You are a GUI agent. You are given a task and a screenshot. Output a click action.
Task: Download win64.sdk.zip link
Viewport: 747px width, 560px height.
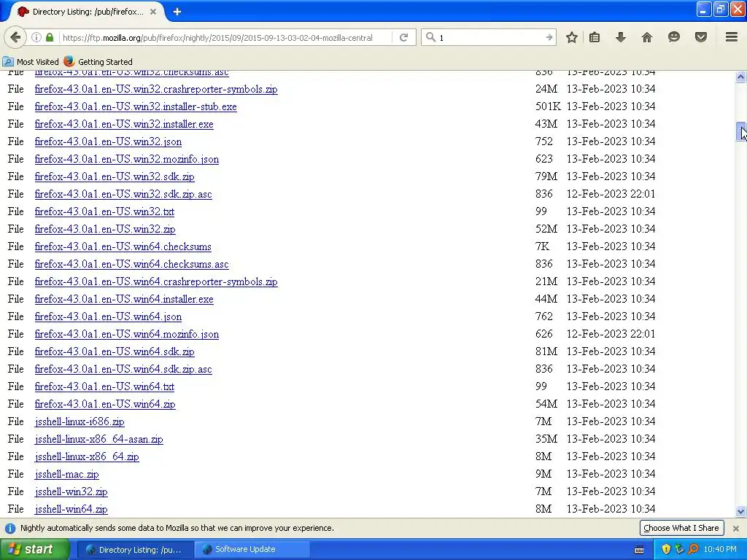tap(115, 351)
